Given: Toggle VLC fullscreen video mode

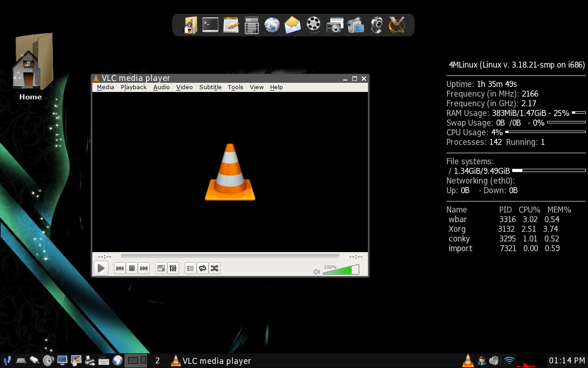Looking at the screenshot, I should point(161,268).
